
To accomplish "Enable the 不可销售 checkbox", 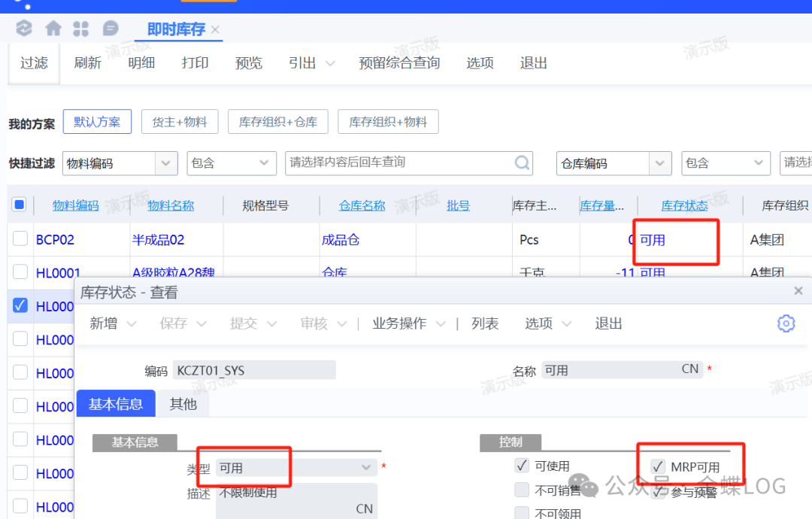I will tap(522, 490).
